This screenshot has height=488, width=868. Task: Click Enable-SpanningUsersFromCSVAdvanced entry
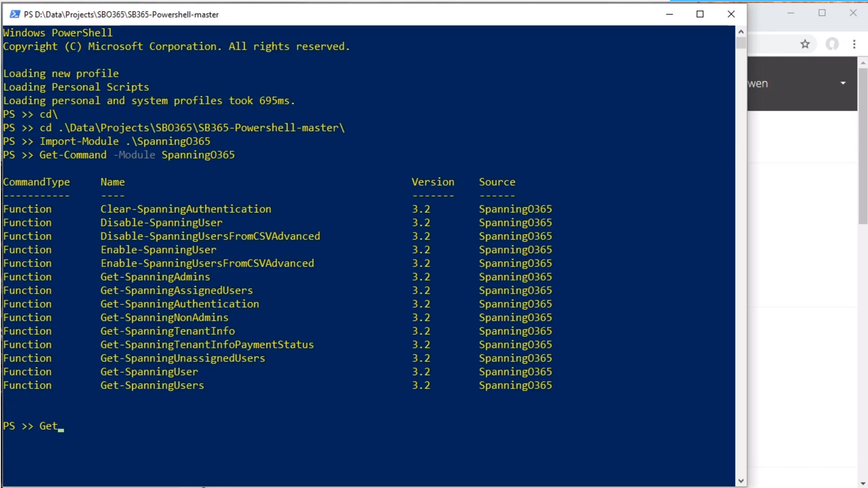[x=207, y=263]
